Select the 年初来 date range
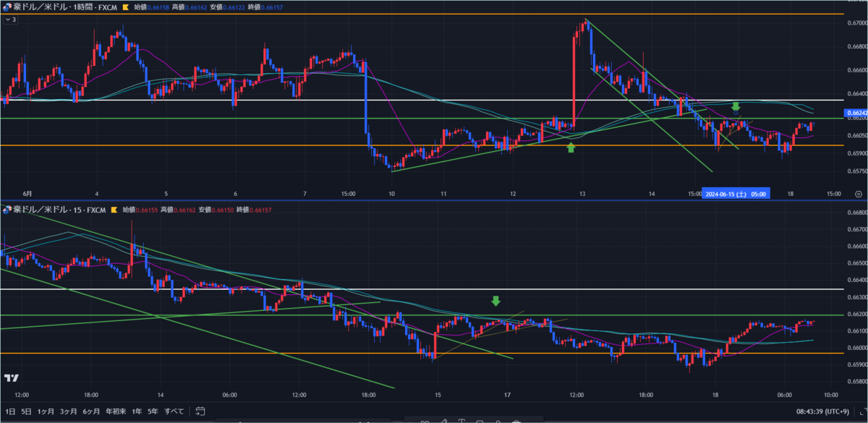Viewport: 868px width, 423px height. (x=115, y=411)
